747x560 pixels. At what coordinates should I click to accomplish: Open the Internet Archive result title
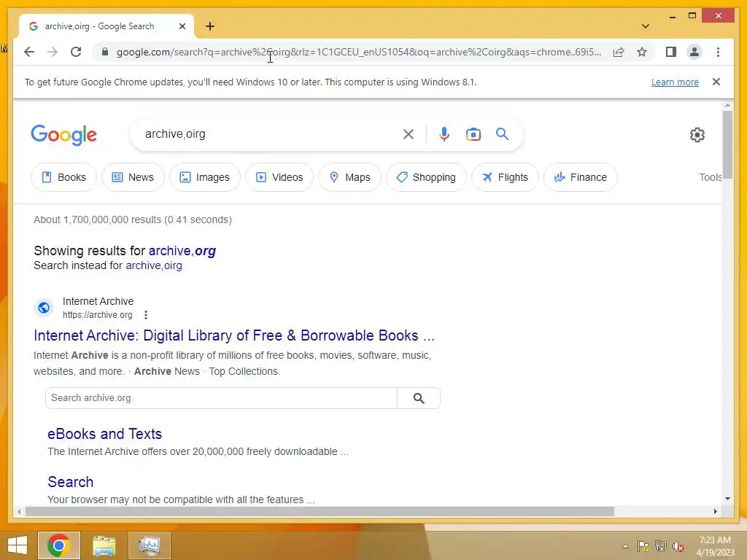pyautogui.click(x=234, y=335)
